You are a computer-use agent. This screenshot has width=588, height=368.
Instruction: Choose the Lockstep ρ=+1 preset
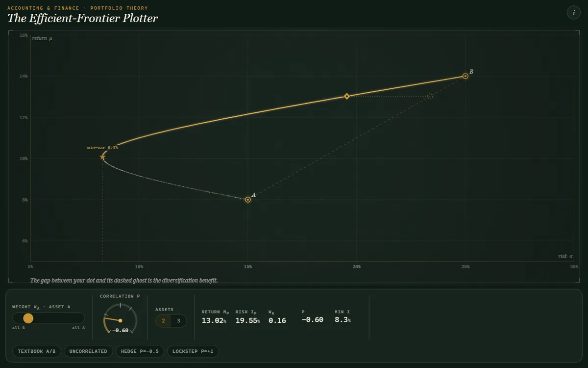coord(193,351)
